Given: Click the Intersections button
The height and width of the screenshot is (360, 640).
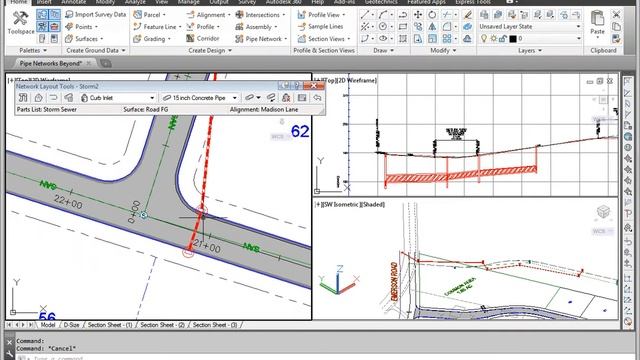Looking at the screenshot, I should click(260, 15).
